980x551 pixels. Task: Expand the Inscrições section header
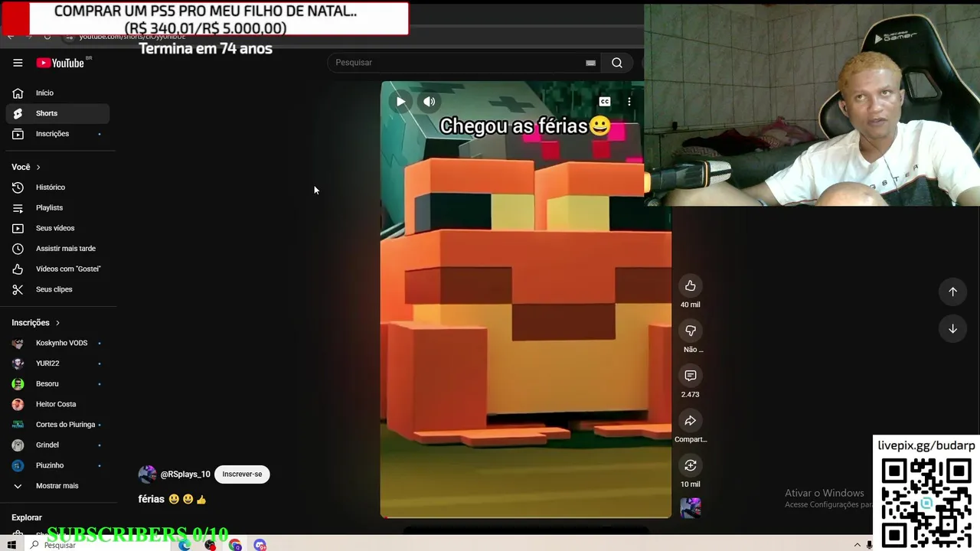click(x=36, y=323)
